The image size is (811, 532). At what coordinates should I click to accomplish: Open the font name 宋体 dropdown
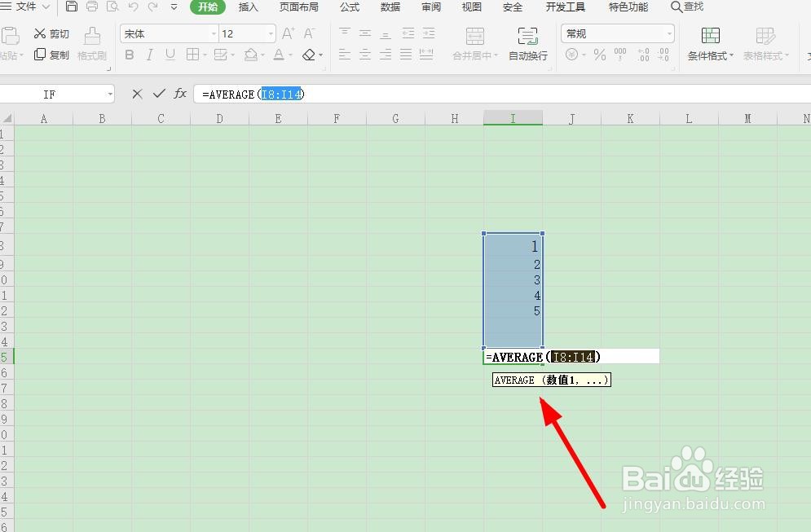[214, 34]
